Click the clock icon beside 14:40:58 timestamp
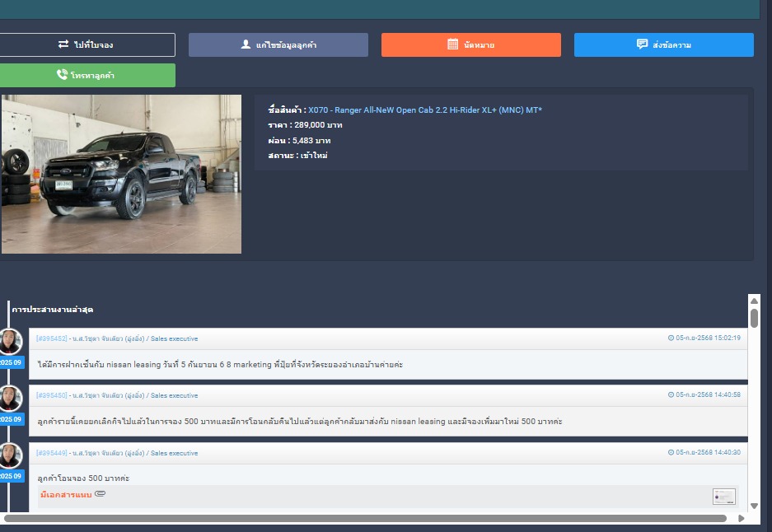The image size is (772, 532). point(671,395)
